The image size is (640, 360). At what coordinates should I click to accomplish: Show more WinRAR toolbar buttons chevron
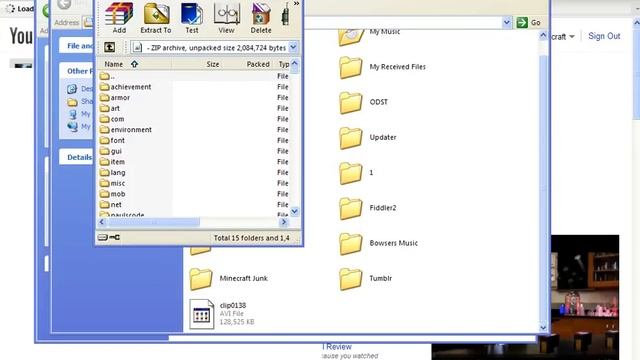pos(296,4)
